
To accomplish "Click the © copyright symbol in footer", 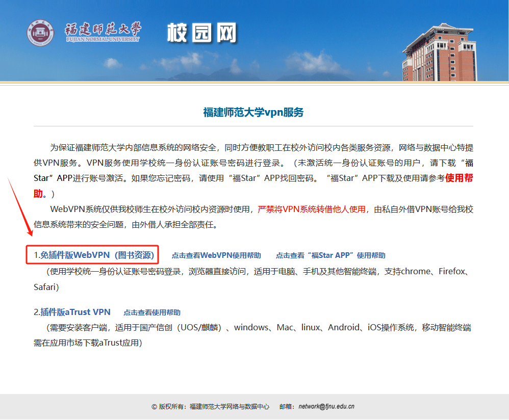I will tap(154, 407).
